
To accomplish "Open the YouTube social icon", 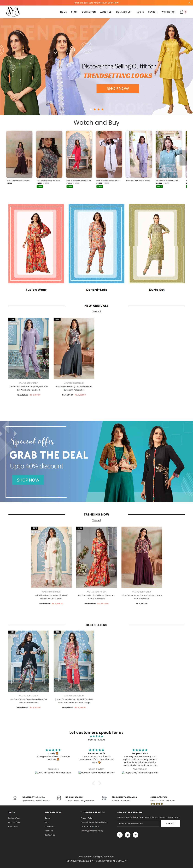I will pyautogui.click(x=136, y=835).
